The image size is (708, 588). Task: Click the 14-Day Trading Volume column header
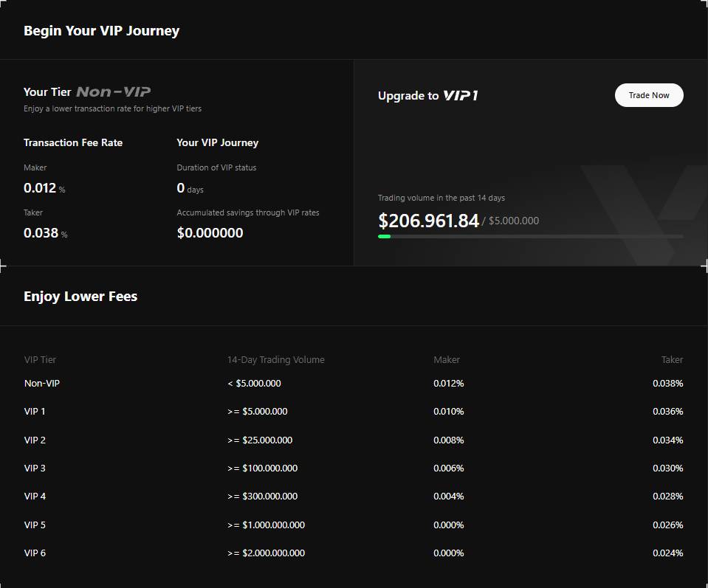tap(275, 360)
